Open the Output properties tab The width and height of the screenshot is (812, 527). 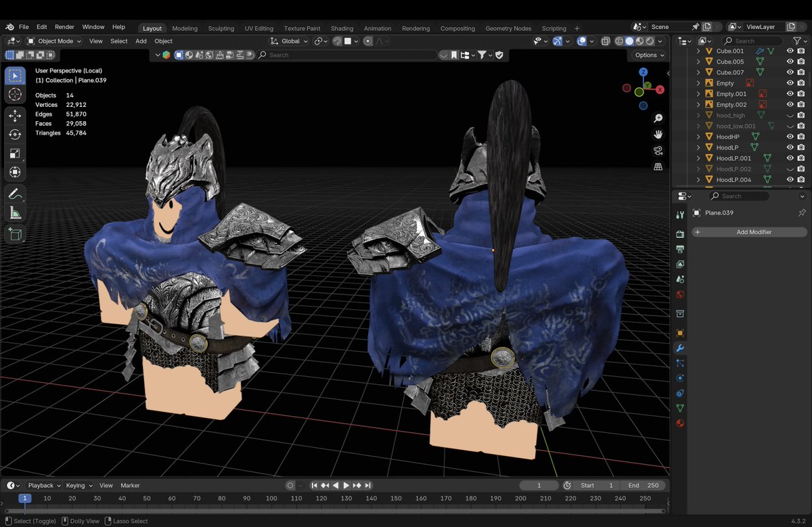click(x=680, y=249)
